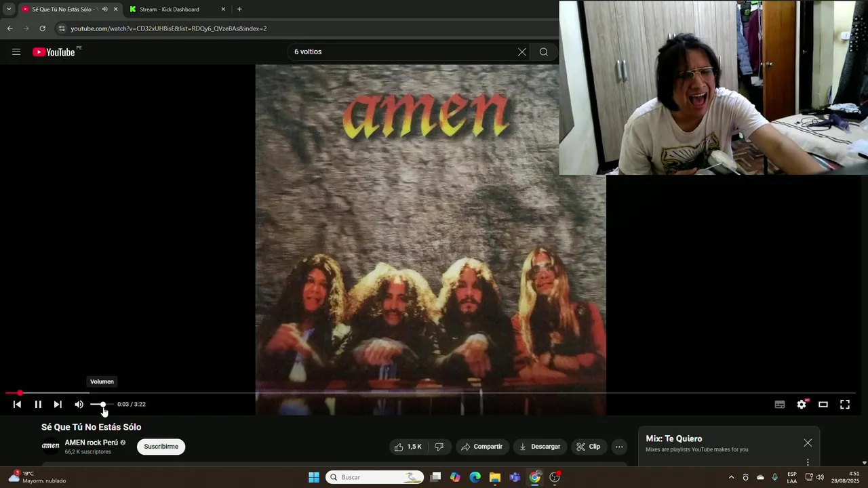Close the 'Mix: Te Quiero' playlist panel
This screenshot has width=868, height=488.
[x=808, y=443]
